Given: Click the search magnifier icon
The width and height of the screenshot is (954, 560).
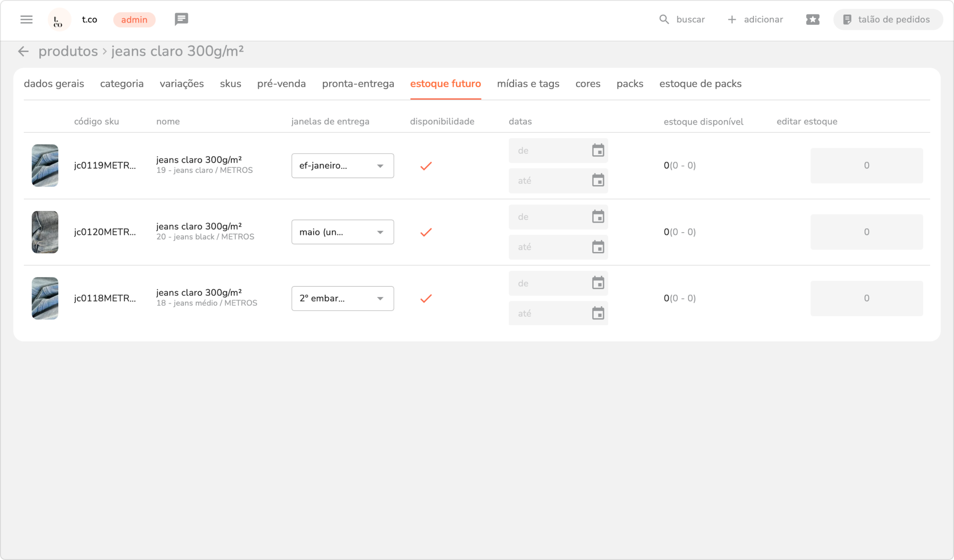Looking at the screenshot, I should (664, 19).
